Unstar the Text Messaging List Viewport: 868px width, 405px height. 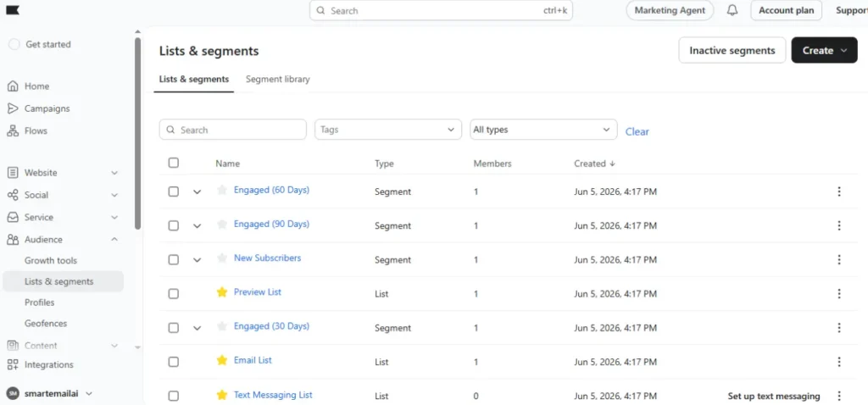click(x=222, y=395)
